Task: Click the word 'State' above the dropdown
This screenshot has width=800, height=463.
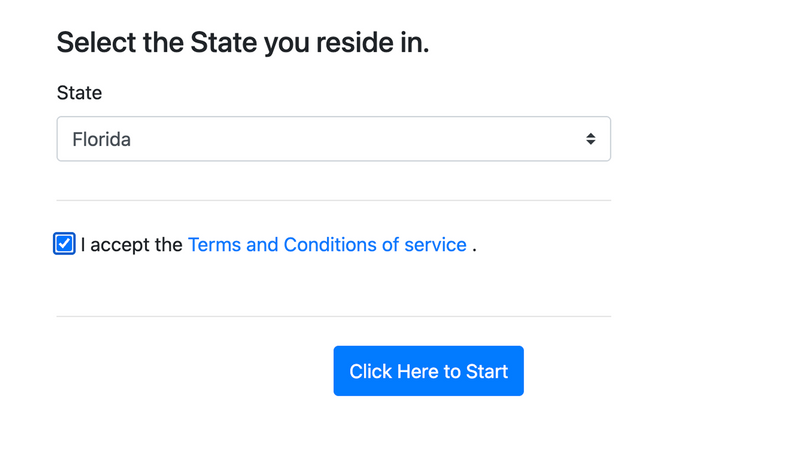Action: [x=79, y=93]
